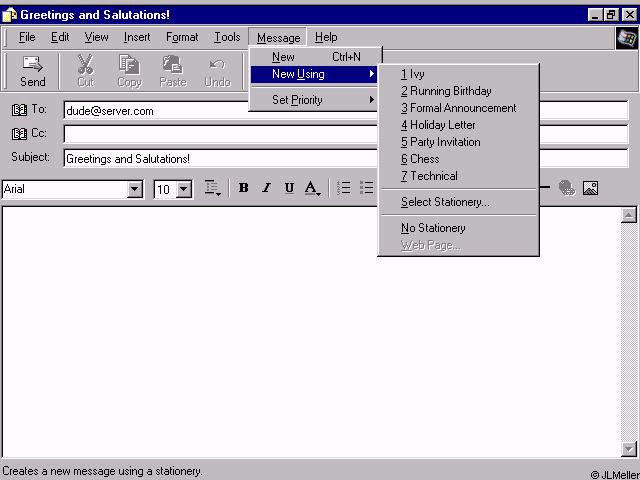The height and width of the screenshot is (480, 640).
Task: Restore down the message window
Action: (611, 15)
